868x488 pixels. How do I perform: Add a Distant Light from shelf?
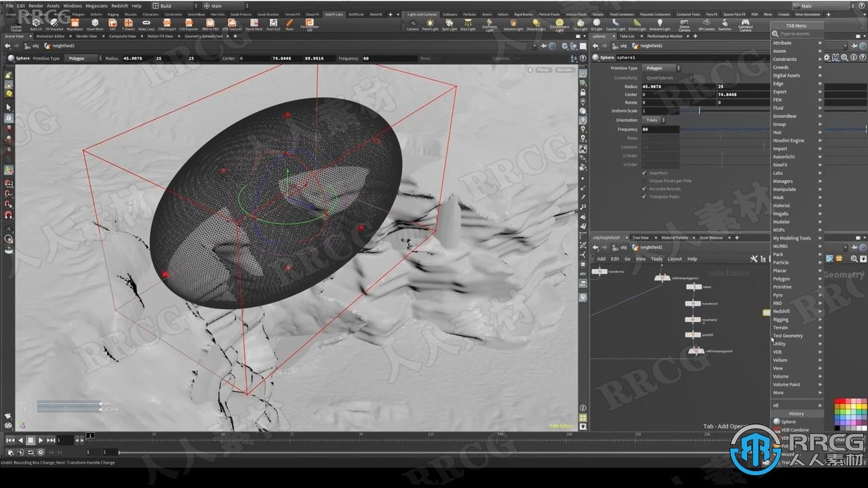[x=536, y=25]
